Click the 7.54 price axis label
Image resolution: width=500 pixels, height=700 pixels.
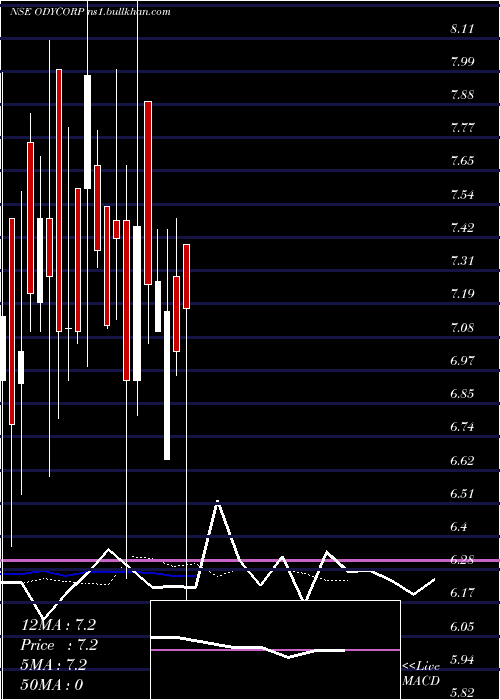click(x=462, y=195)
